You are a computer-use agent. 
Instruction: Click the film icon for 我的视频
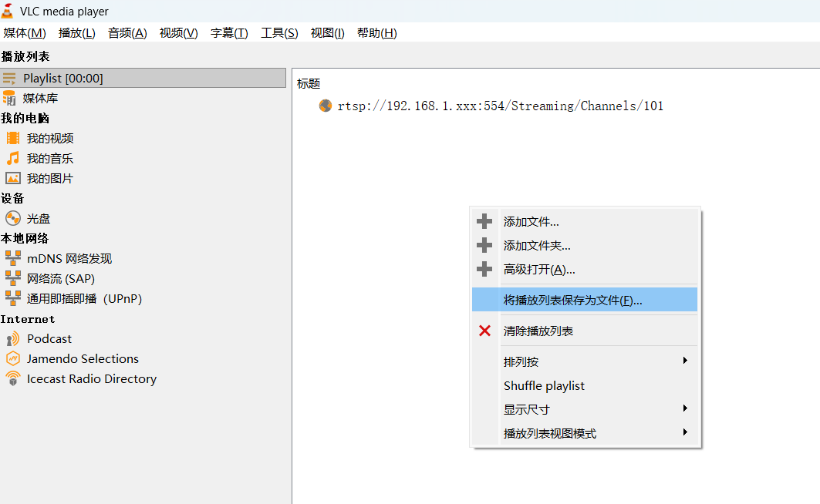[x=13, y=138]
